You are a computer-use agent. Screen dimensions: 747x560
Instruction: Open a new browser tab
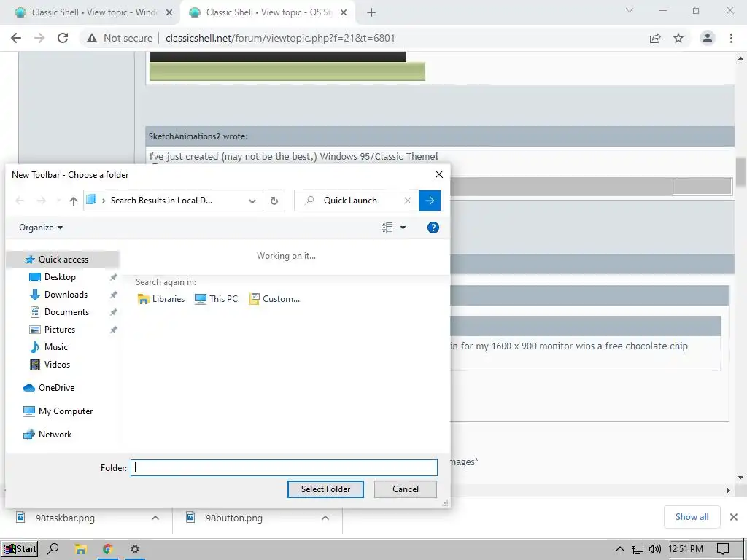click(371, 13)
